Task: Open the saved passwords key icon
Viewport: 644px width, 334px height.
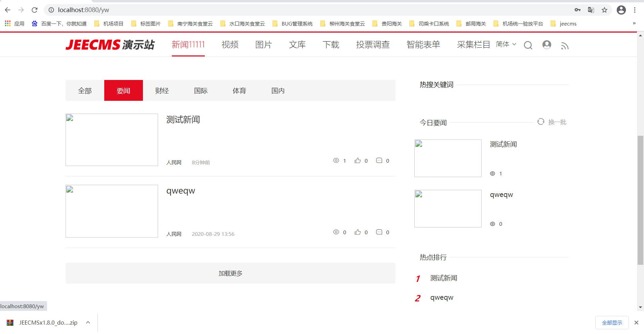Action: pos(577,10)
